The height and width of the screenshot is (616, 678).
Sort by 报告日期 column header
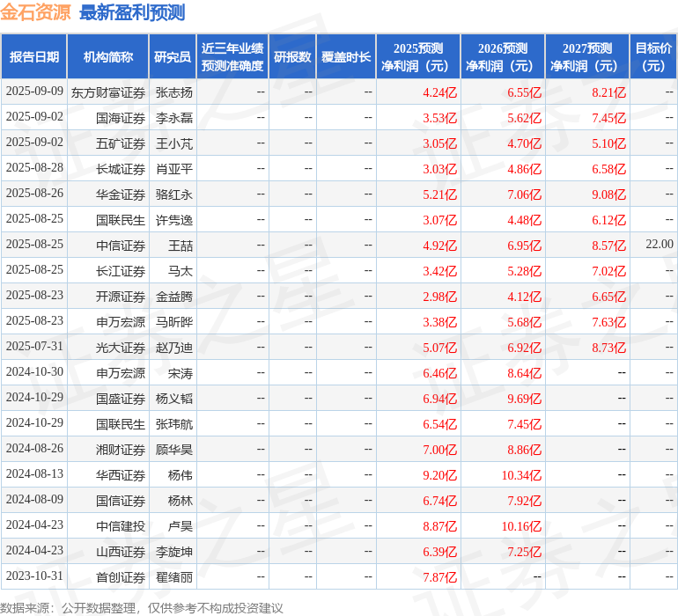tap(34, 56)
